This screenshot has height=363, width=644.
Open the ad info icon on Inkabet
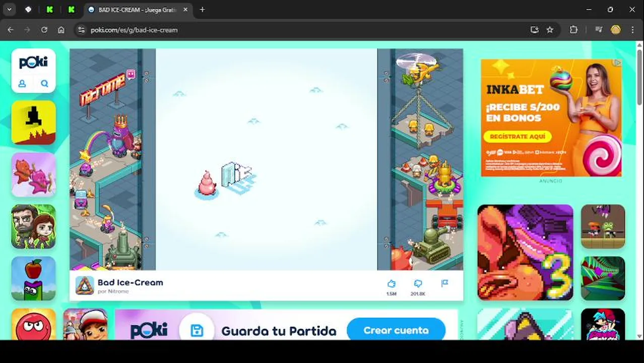tap(617, 63)
